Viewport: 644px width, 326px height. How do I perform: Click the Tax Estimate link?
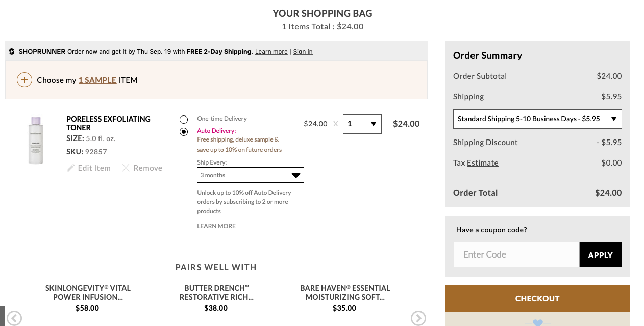coord(483,163)
